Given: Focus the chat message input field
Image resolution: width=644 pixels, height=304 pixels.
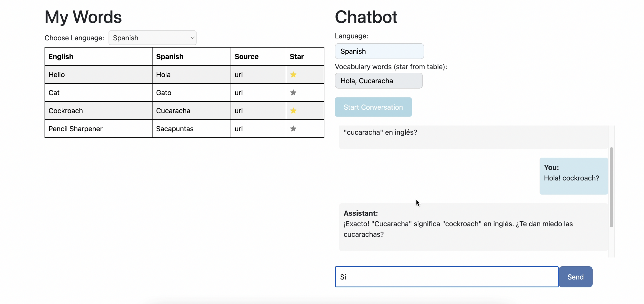Looking at the screenshot, I should click(446, 277).
